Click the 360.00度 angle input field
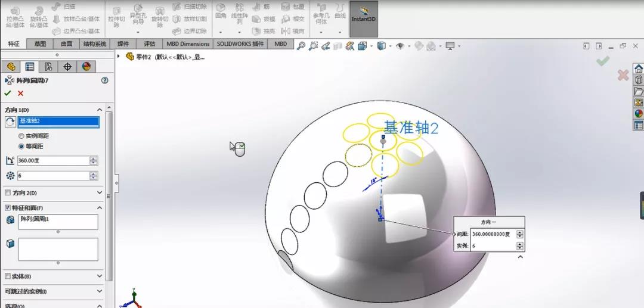This screenshot has width=644, height=308. click(54, 161)
